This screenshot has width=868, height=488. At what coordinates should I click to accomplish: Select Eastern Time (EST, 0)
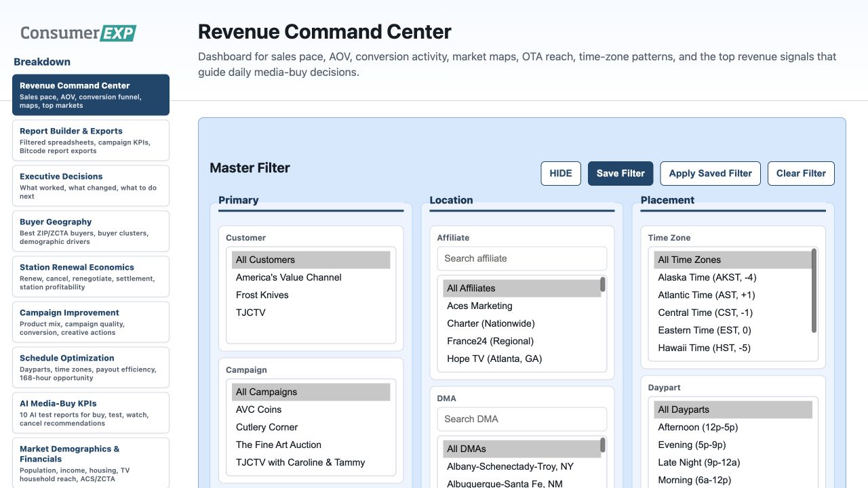pos(732,330)
